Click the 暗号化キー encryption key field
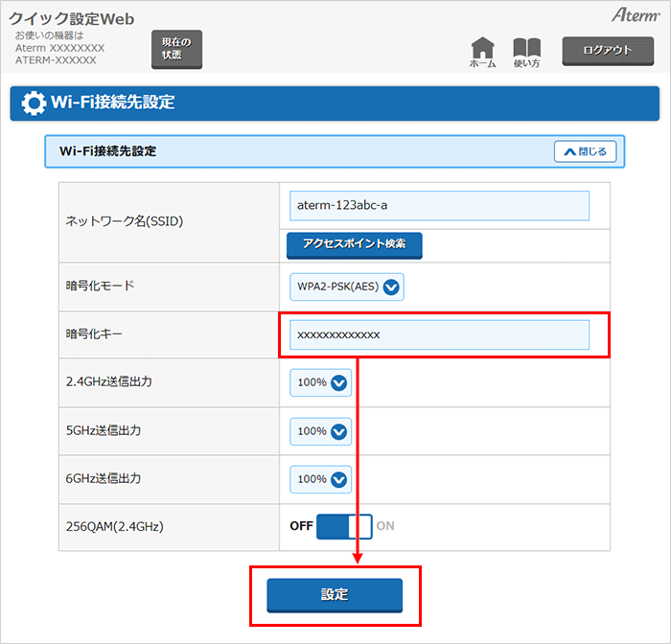The height and width of the screenshot is (644, 671). [439, 334]
